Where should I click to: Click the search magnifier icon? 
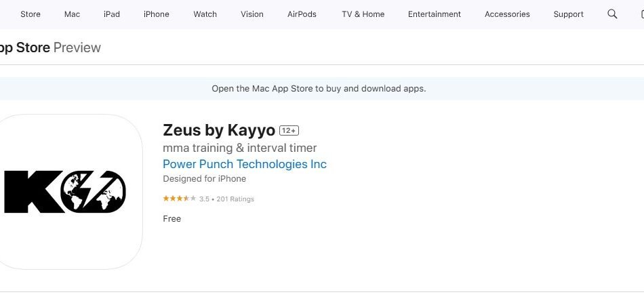coord(612,14)
